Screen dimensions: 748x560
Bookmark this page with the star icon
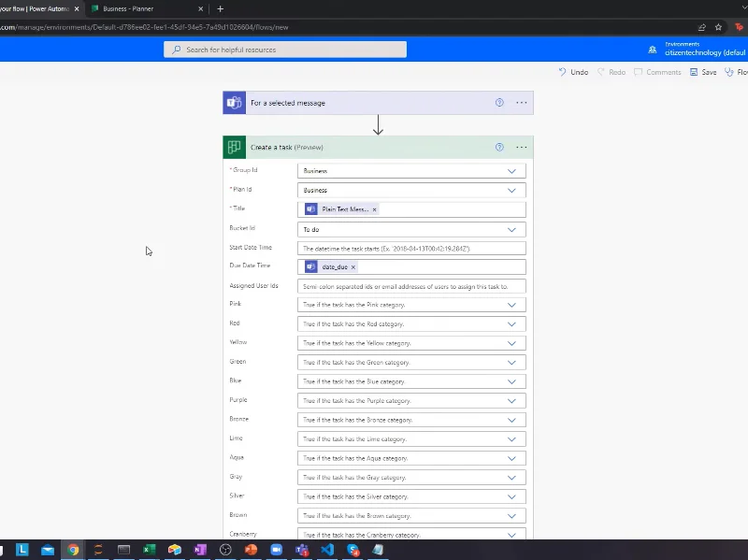click(718, 27)
